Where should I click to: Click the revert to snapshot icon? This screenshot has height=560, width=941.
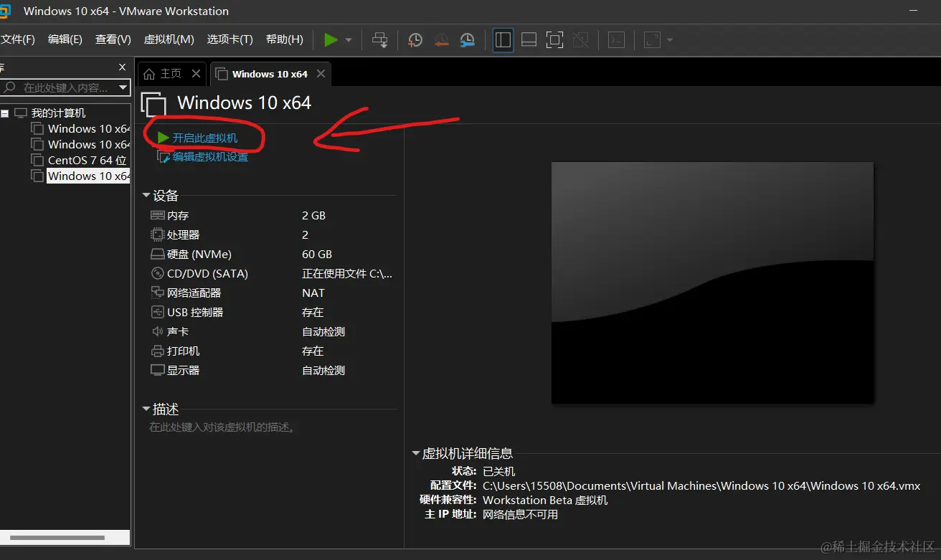[x=442, y=40]
